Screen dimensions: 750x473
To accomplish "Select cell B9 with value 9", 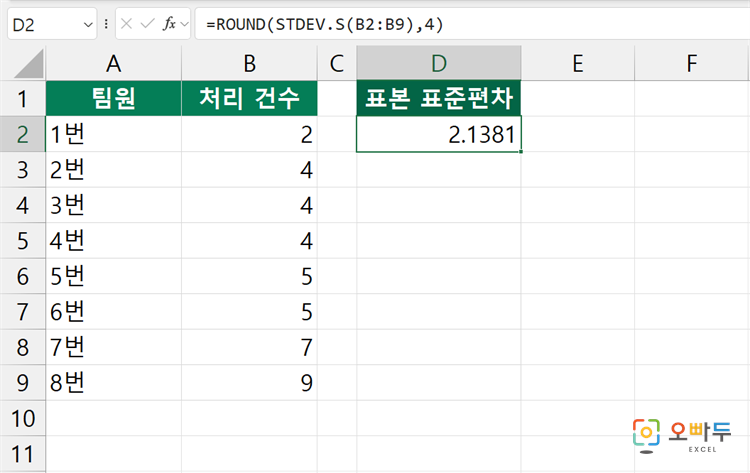I will point(249,383).
